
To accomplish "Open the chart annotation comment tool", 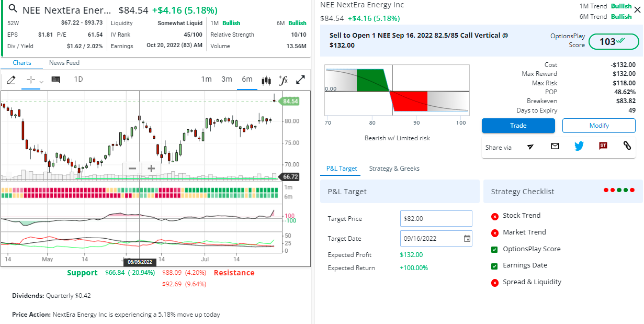I will click(x=55, y=80).
